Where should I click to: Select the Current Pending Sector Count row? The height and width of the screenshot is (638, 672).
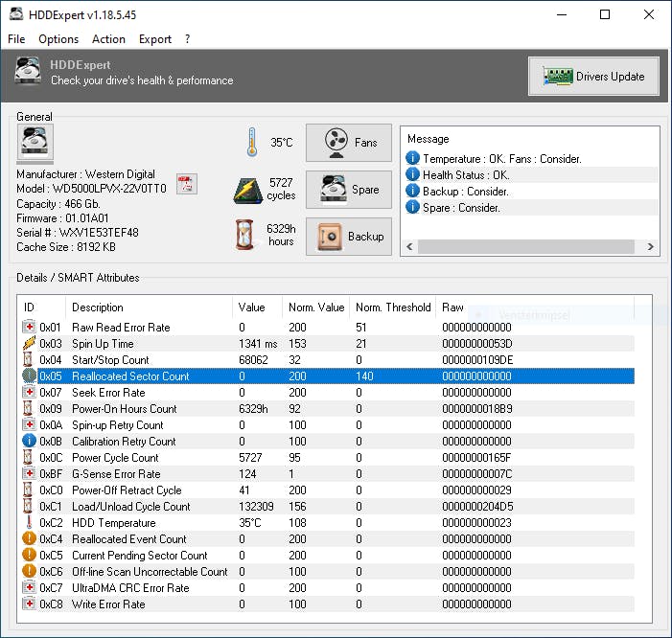139,556
